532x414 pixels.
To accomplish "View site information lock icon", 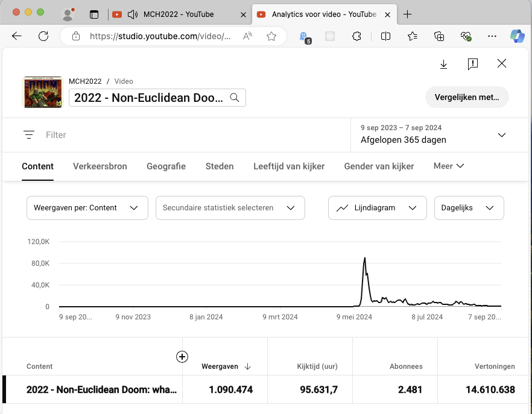I will click(x=76, y=36).
